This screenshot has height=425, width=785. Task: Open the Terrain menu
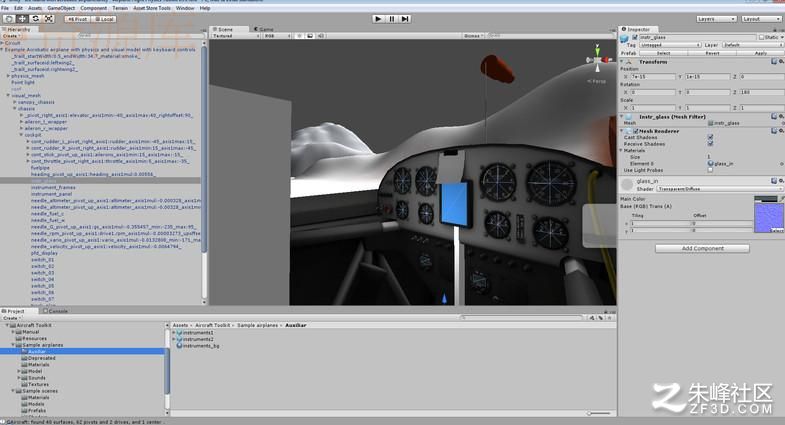(x=120, y=8)
